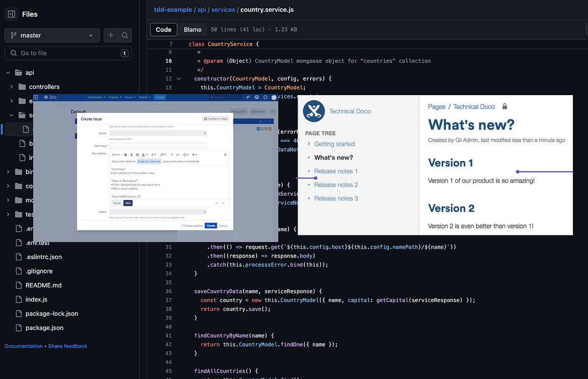The image size is (588, 379).
Task: Click the Go to file search field
Action: (x=68, y=52)
